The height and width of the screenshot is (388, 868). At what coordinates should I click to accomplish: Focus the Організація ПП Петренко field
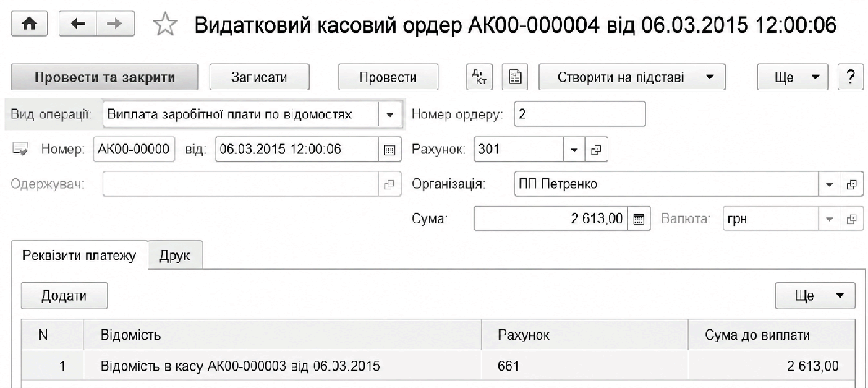click(x=667, y=184)
